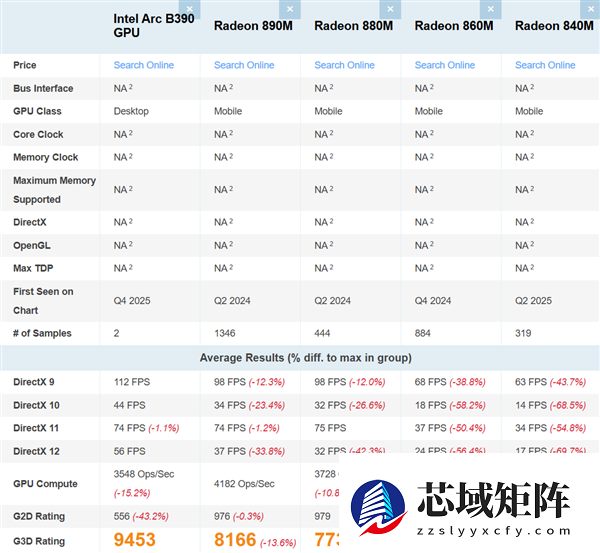Select the Core Clock row label
Image resolution: width=600 pixels, height=553 pixels.
click(x=38, y=134)
